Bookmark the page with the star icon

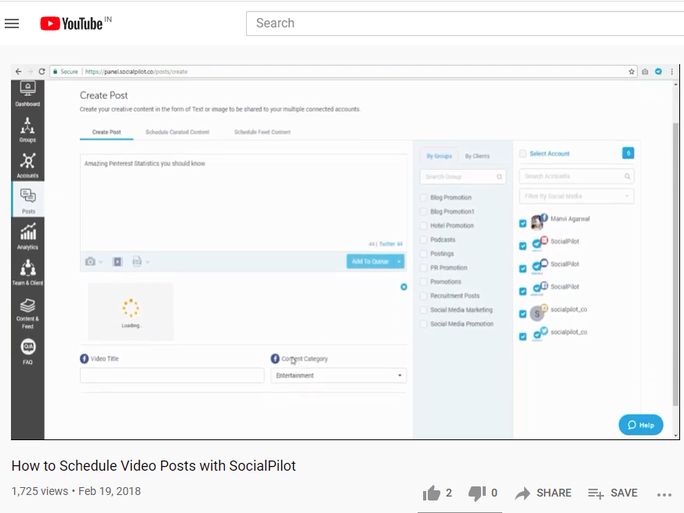click(x=631, y=72)
